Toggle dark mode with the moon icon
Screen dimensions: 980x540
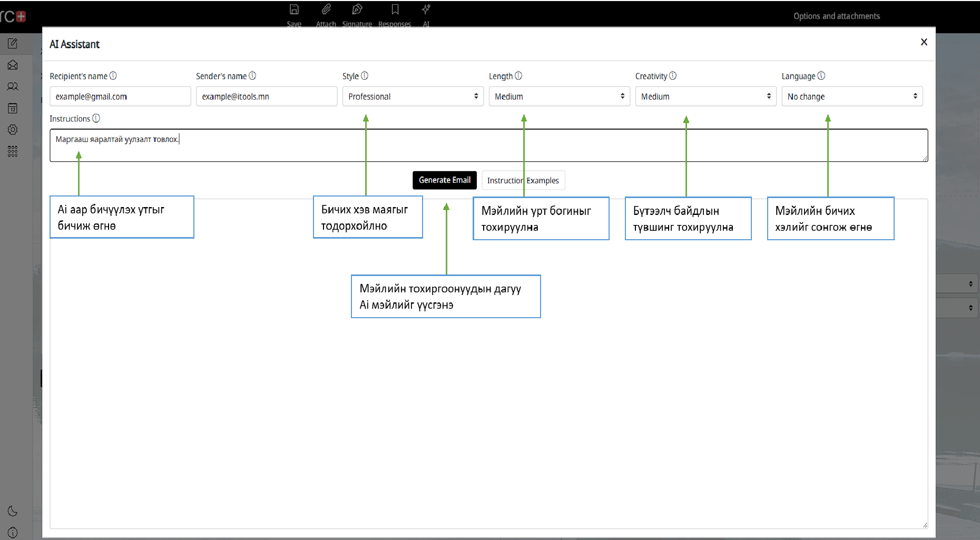[x=13, y=510]
